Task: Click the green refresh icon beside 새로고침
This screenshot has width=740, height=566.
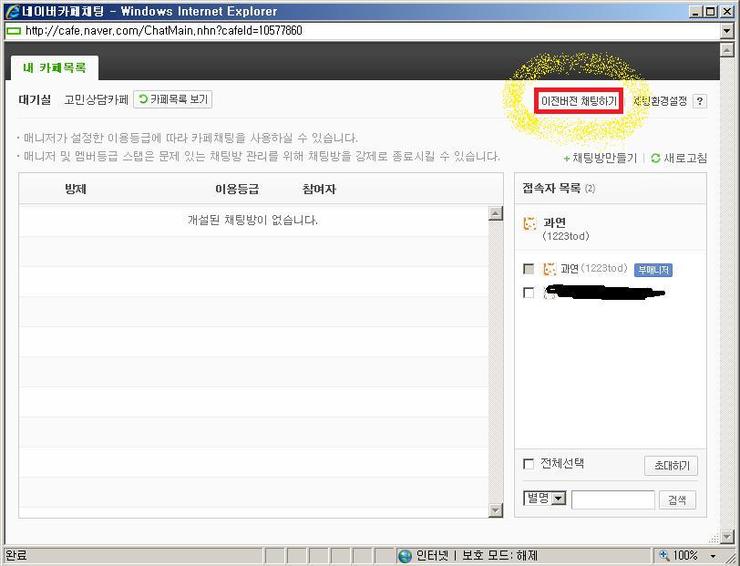Action: coord(656,158)
